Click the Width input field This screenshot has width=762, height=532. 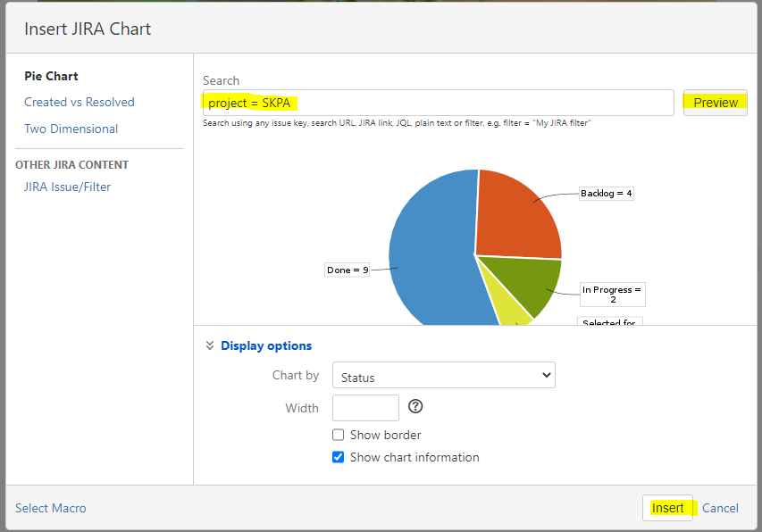click(x=365, y=408)
